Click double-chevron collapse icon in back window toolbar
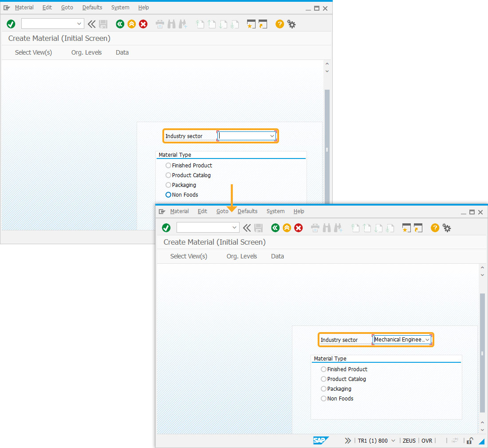This screenshot has height=448, width=488. click(x=91, y=24)
